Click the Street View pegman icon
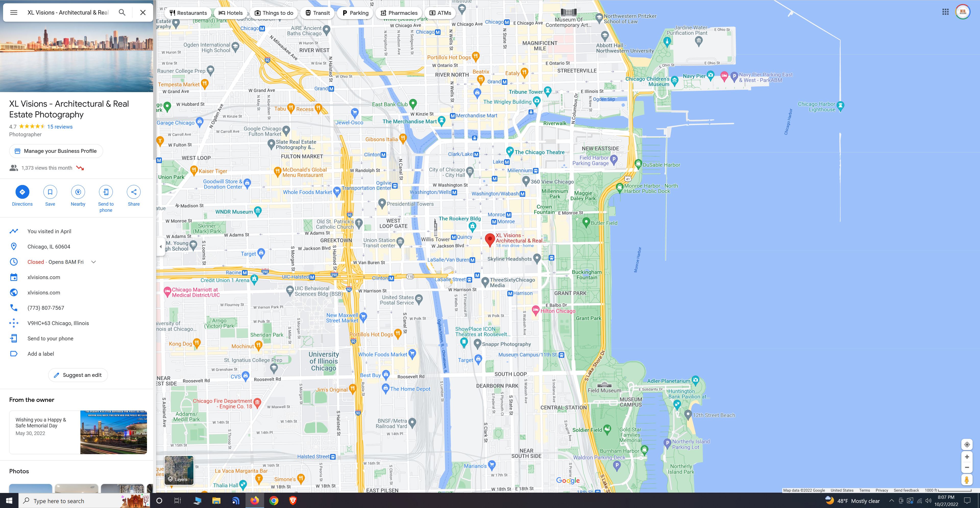 coord(967,480)
